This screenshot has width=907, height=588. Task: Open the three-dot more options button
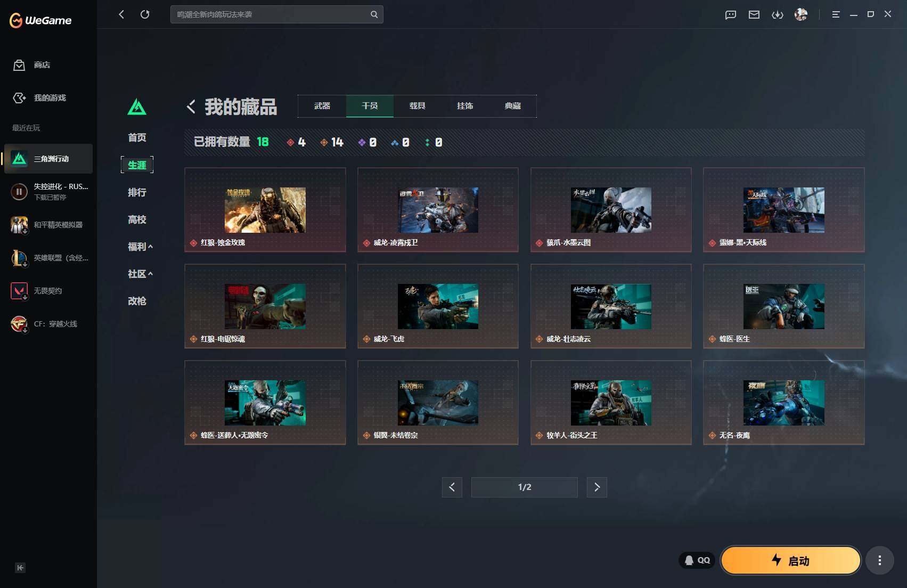click(x=879, y=560)
